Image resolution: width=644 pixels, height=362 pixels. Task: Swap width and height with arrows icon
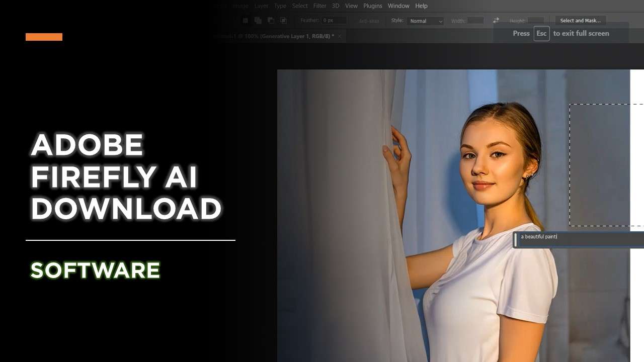(496, 21)
